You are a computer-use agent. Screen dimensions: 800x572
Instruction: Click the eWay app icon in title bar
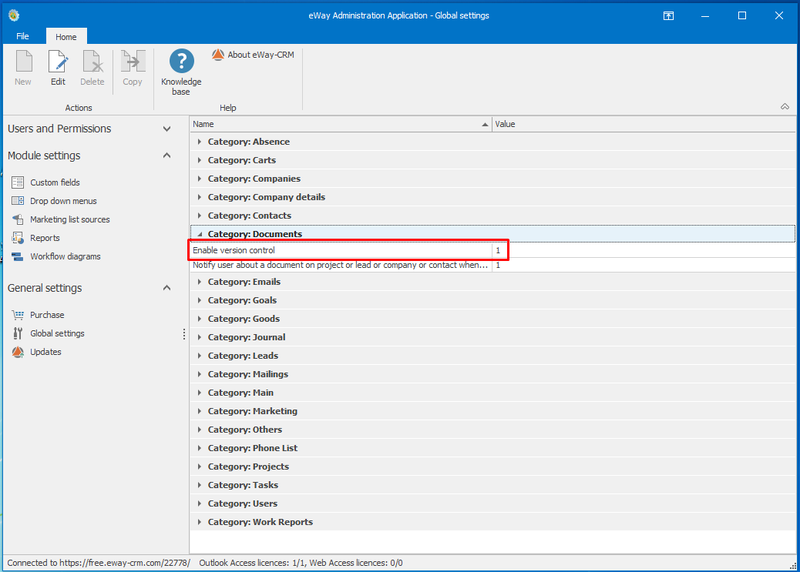click(14, 15)
